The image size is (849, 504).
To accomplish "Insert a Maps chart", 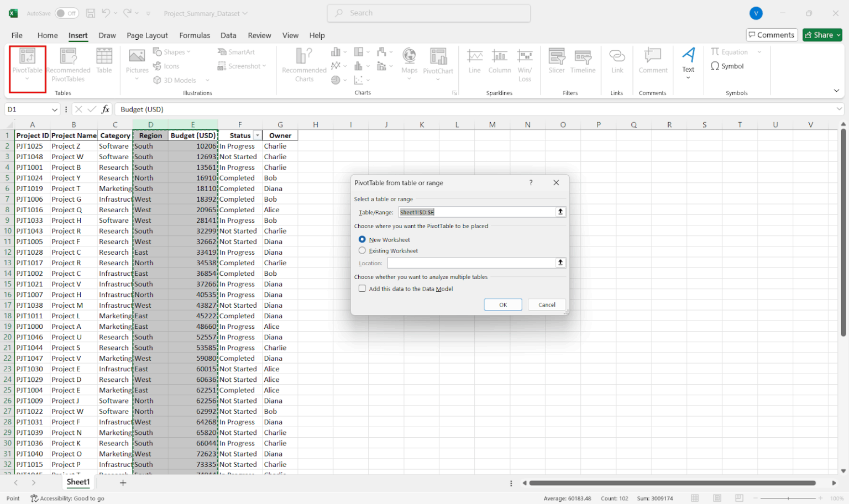I will point(409,62).
